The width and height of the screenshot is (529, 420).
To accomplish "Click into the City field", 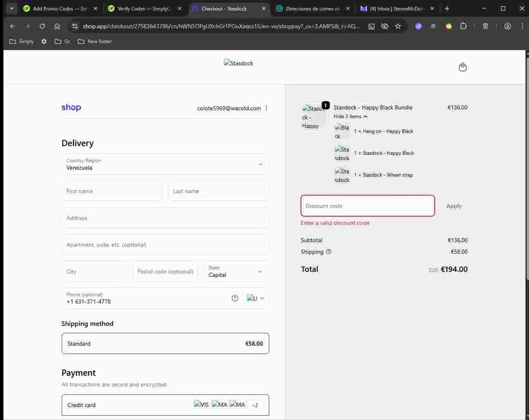I will 94,271.
